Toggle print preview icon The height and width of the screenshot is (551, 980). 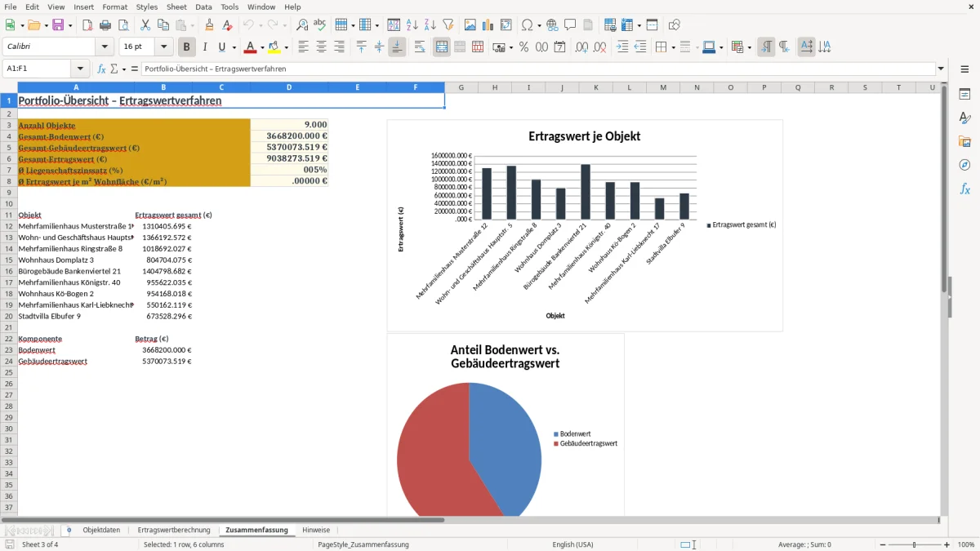pyautogui.click(x=122, y=25)
